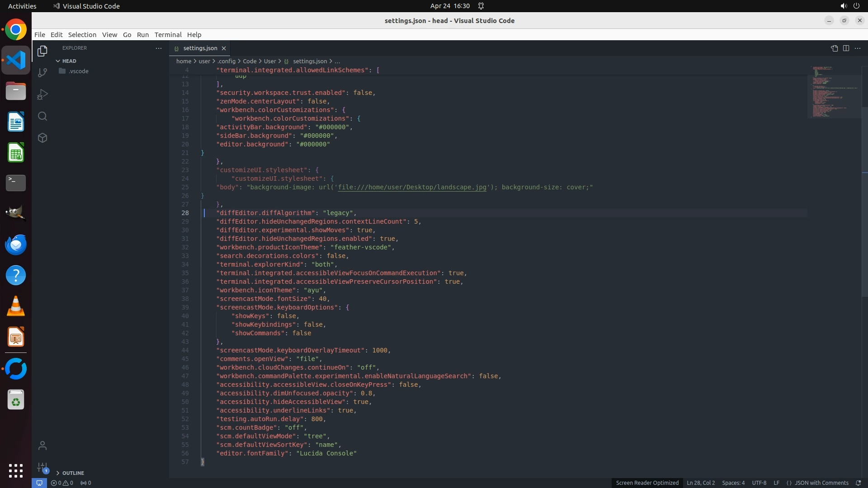Open the Explorer more actions menu
The image size is (868, 488).
(x=158, y=48)
